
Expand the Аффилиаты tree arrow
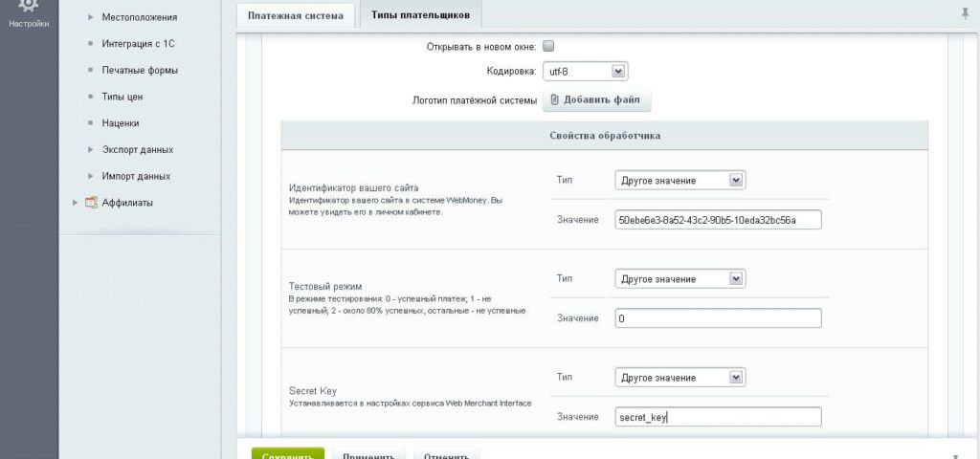point(77,202)
